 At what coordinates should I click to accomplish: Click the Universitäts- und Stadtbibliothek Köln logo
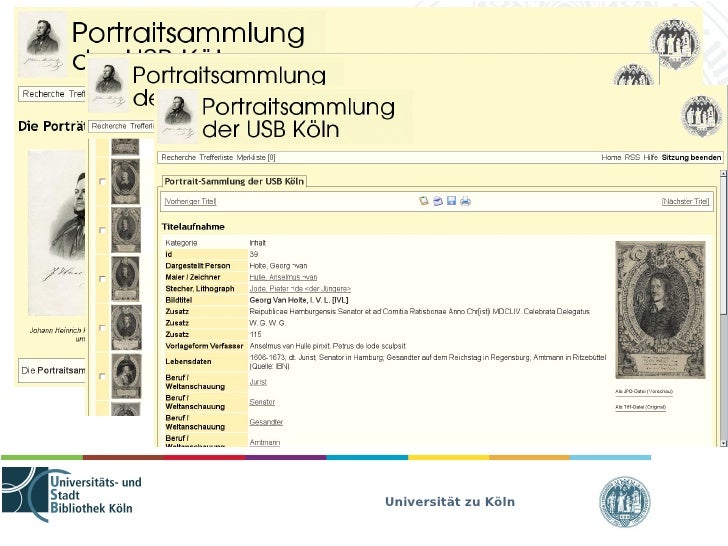[72, 495]
